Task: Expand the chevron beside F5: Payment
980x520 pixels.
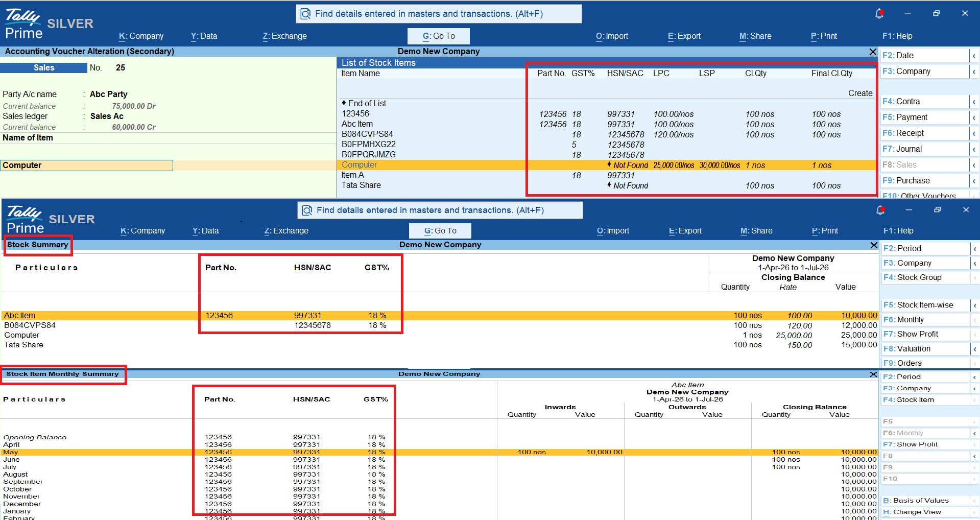Action: click(974, 117)
